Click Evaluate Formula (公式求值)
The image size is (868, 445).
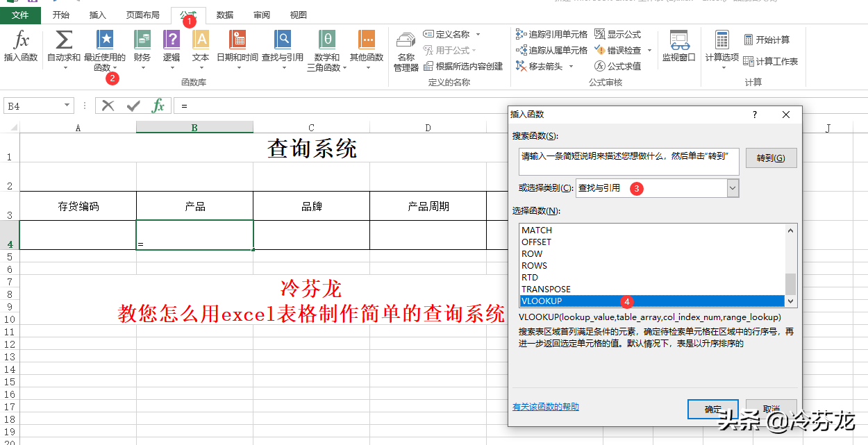pos(618,66)
